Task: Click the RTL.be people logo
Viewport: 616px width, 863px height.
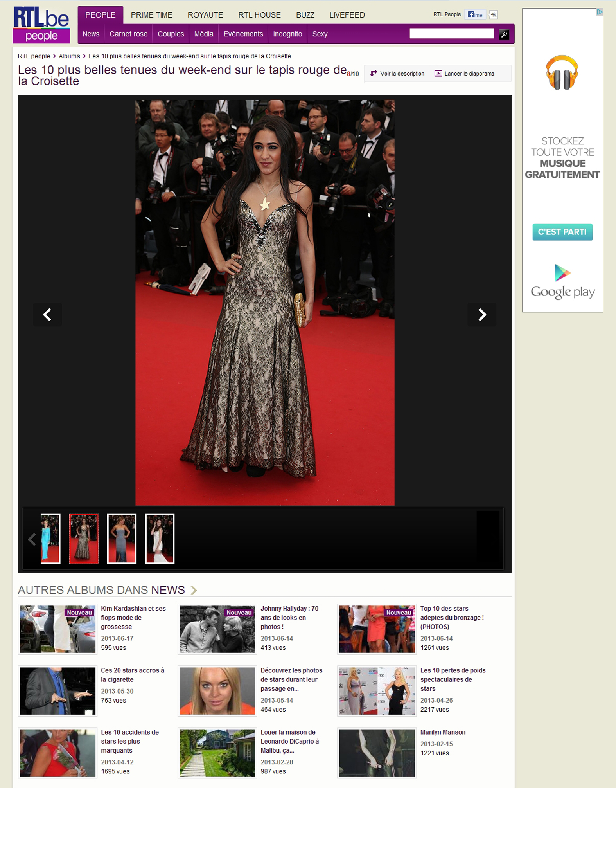Action: (x=41, y=25)
